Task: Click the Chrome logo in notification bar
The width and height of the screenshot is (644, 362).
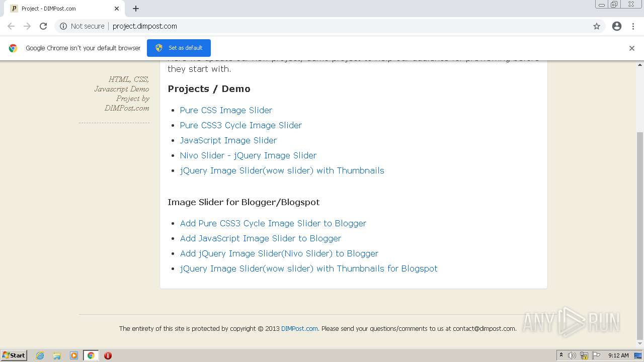Action: [13, 48]
